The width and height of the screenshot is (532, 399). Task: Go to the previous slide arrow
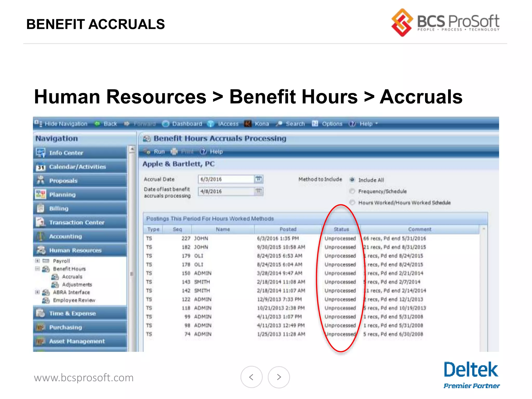(251, 377)
